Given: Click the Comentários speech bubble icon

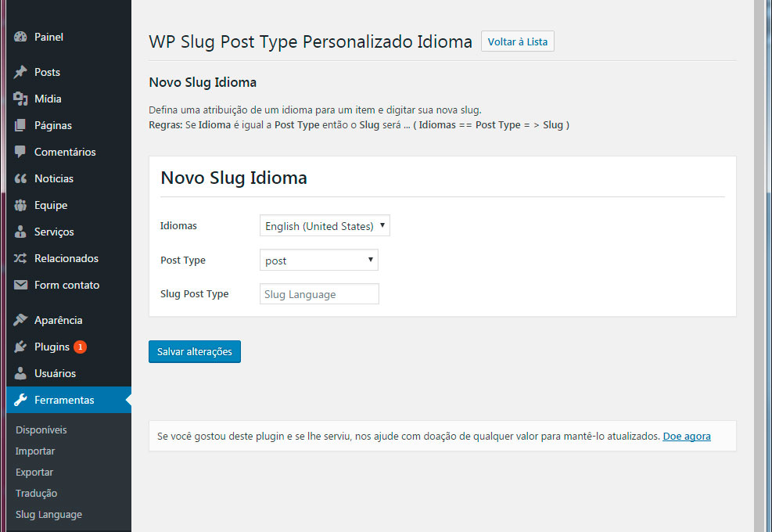Looking at the screenshot, I should click(x=21, y=152).
